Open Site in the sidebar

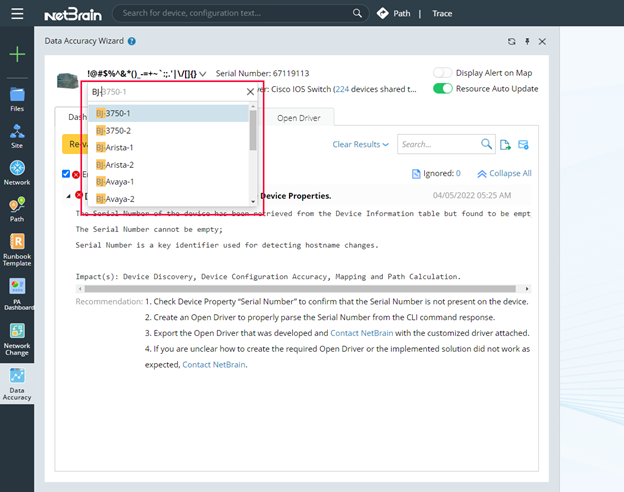click(x=17, y=136)
